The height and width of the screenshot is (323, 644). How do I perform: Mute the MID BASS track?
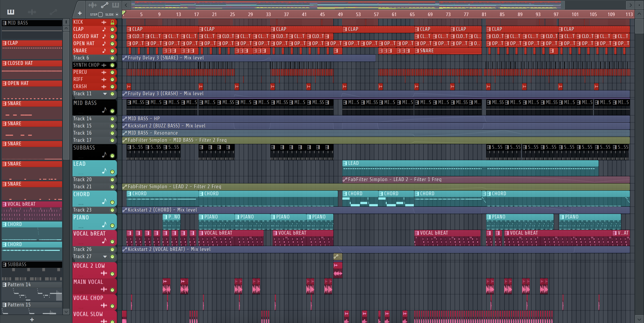coord(112,111)
